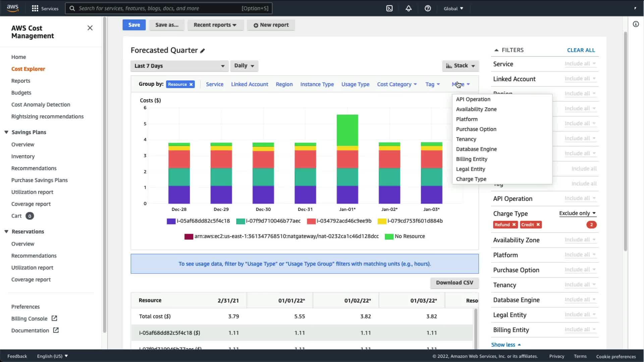Open the info panel icon
The image size is (644, 362).
point(636,24)
